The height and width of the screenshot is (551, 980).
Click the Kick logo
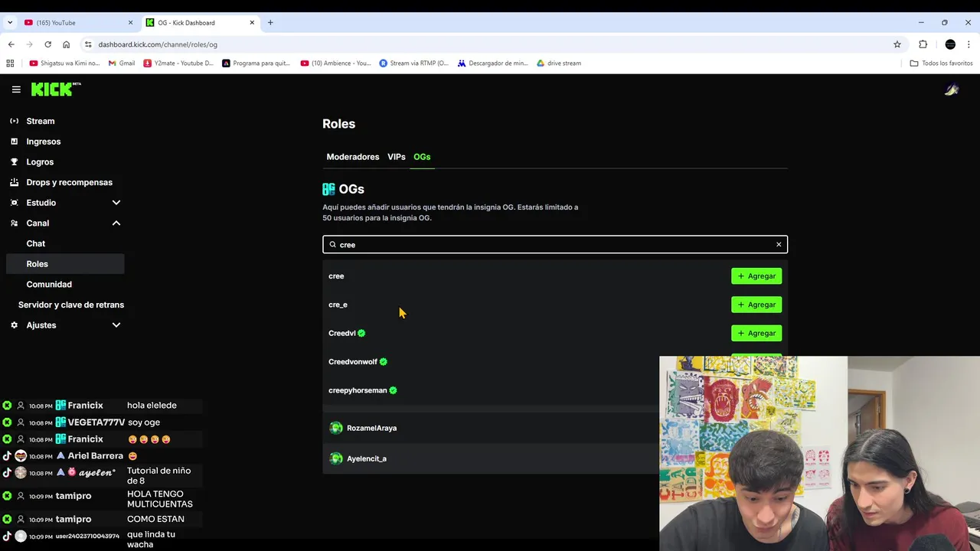coord(56,90)
